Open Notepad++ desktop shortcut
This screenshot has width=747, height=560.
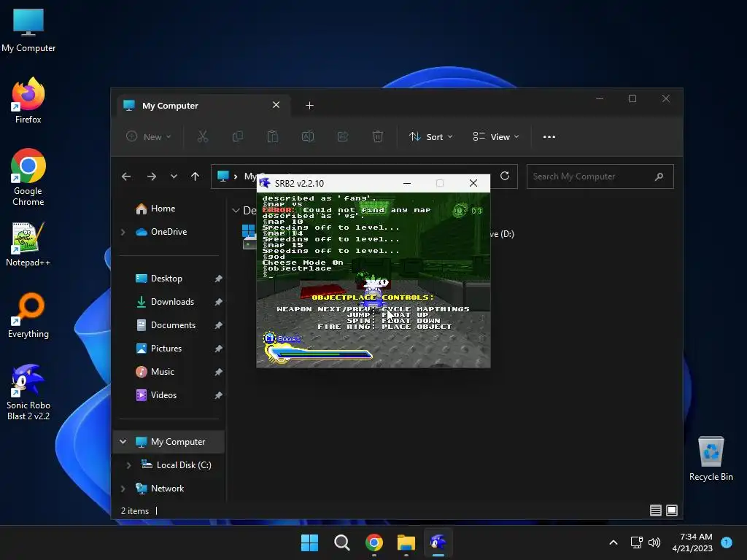(x=28, y=244)
